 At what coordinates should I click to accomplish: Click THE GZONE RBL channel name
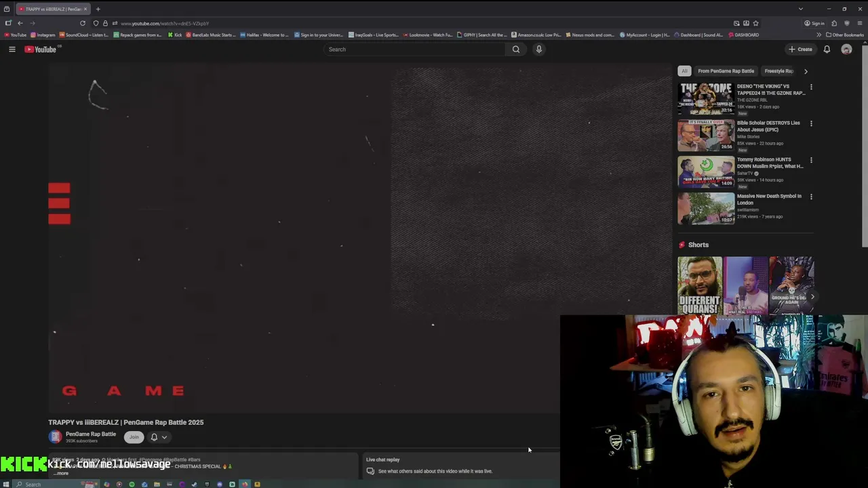752,100
